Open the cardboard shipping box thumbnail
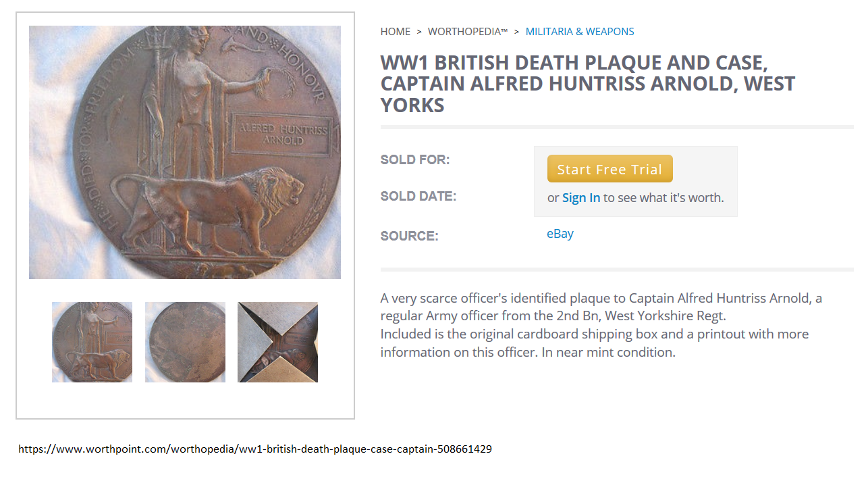Viewport: 868px width, 477px height. coord(277,342)
